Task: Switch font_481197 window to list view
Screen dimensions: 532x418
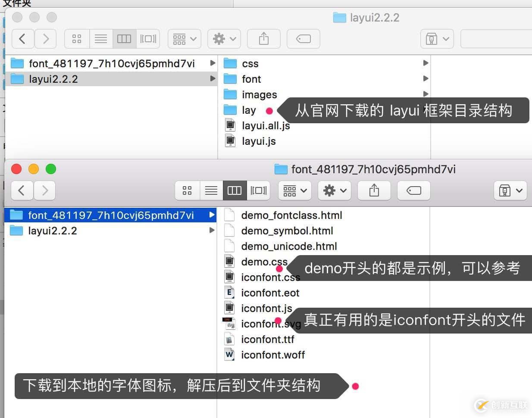Action: [x=211, y=190]
